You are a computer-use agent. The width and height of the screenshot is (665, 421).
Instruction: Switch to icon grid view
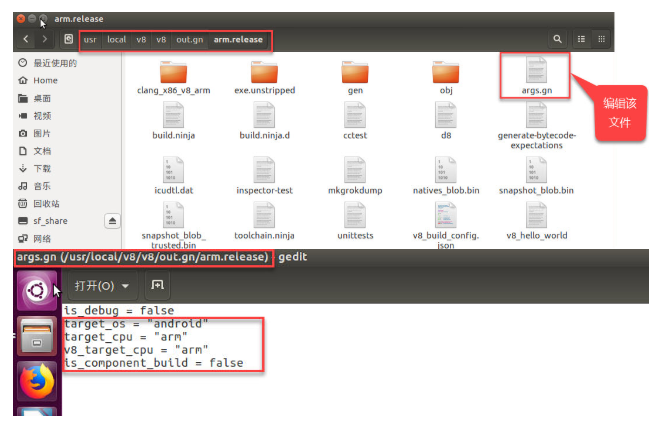click(601, 39)
